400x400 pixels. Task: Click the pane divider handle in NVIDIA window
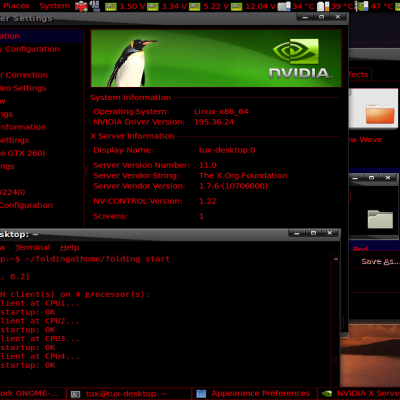pyautogui.click(x=86, y=170)
